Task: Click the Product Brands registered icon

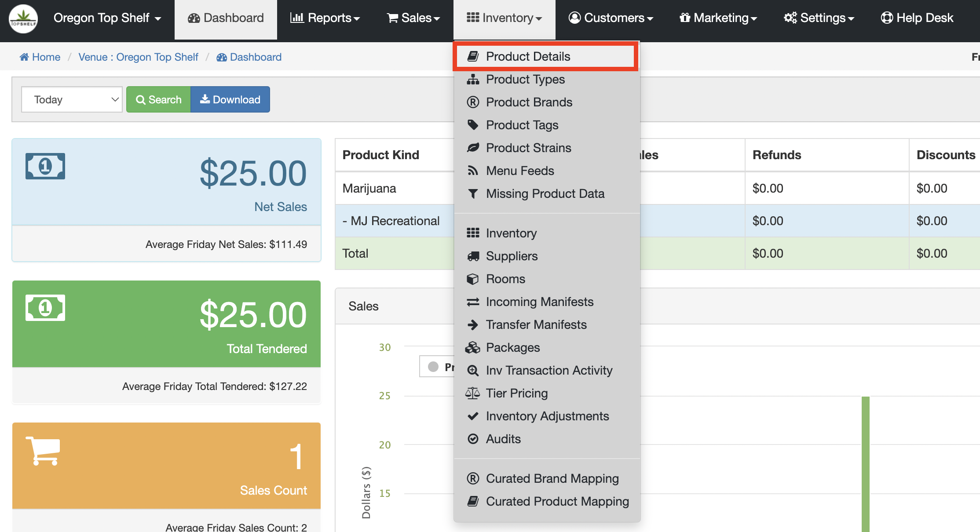Action: 473,102
